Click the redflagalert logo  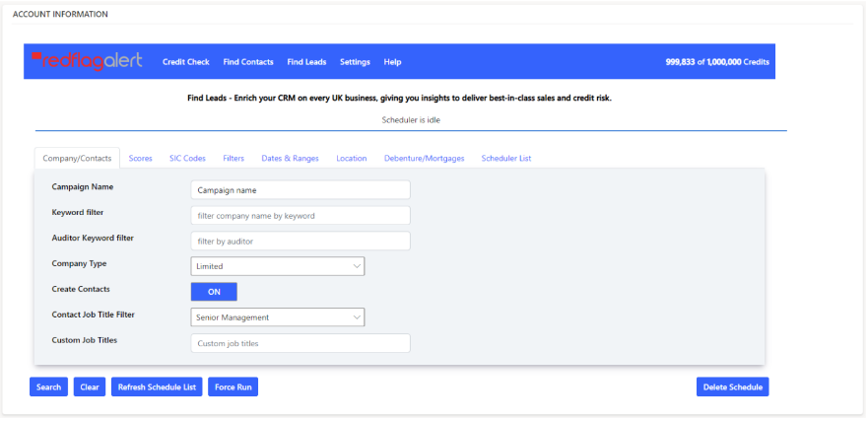(x=87, y=61)
